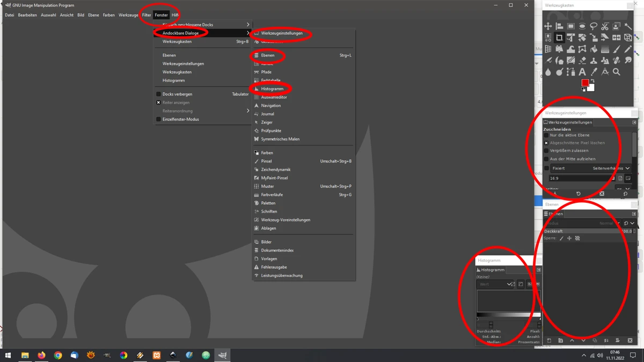Screen dimensions: 644x362
Task: Toggle the Fixiert checkbox
Action: (546, 168)
